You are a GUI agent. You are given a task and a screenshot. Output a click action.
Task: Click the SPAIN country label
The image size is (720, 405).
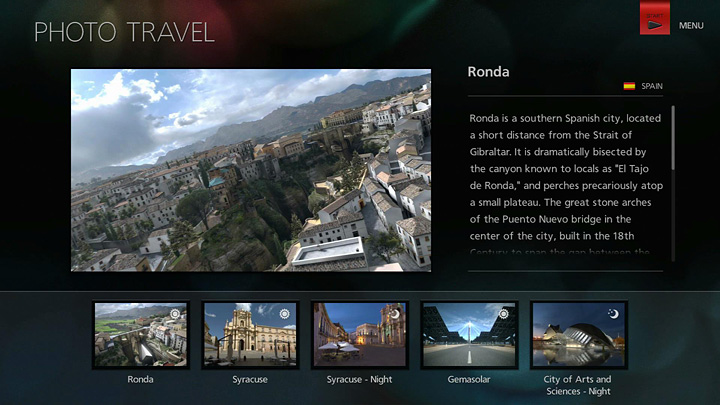652,87
